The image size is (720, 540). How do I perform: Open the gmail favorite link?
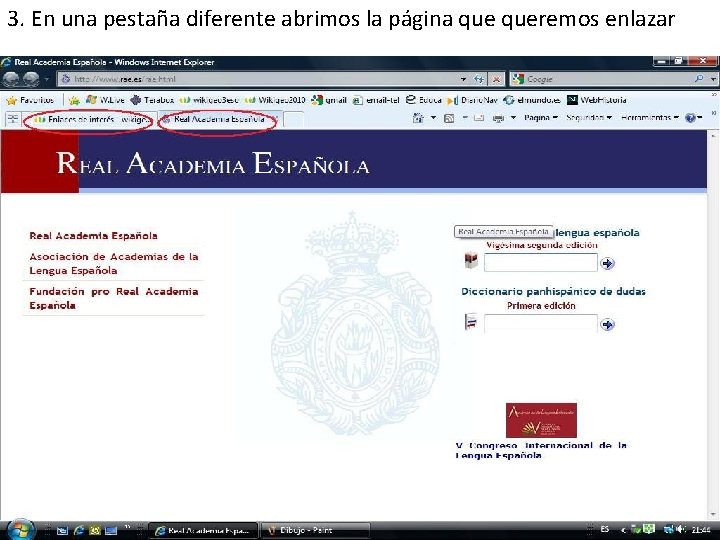coord(328,100)
